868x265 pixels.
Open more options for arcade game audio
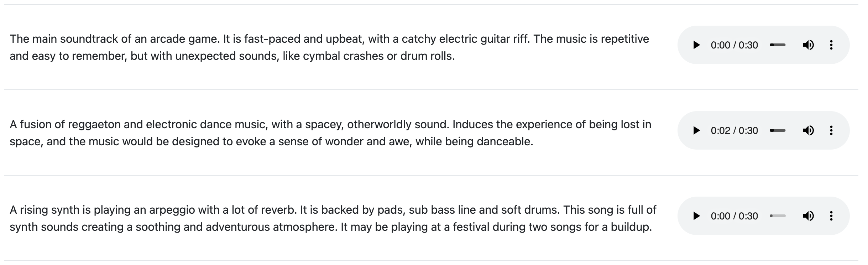(831, 45)
